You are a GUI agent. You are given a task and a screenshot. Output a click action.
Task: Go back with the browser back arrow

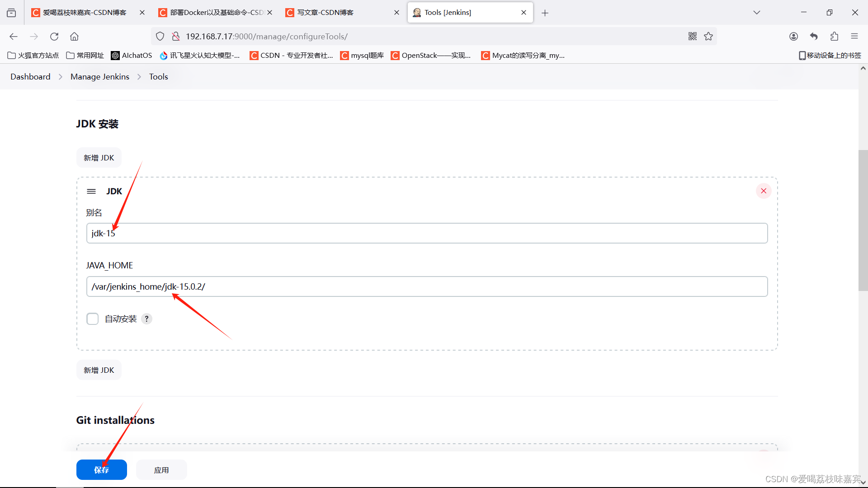pos(14,37)
